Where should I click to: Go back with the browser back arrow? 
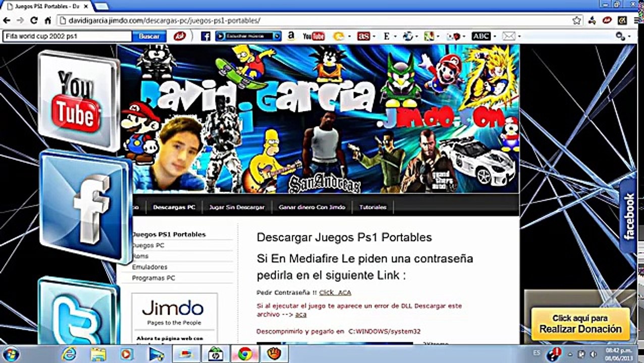point(7,21)
